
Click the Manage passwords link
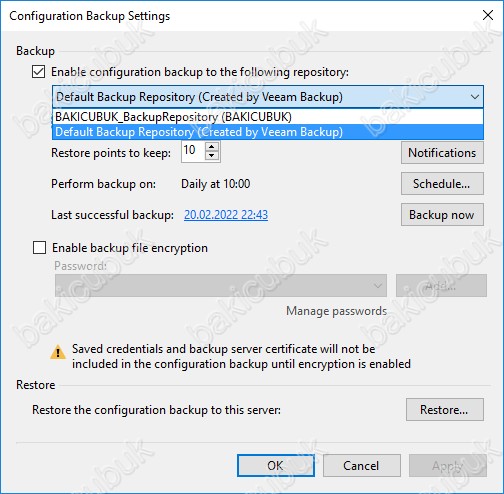click(336, 311)
